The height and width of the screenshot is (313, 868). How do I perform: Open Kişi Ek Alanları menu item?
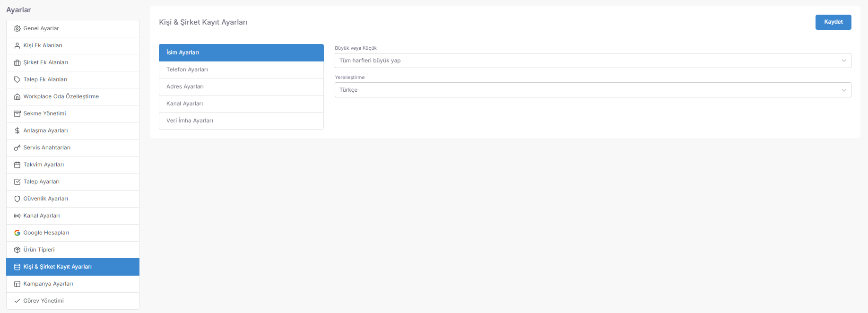(x=73, y=45)
